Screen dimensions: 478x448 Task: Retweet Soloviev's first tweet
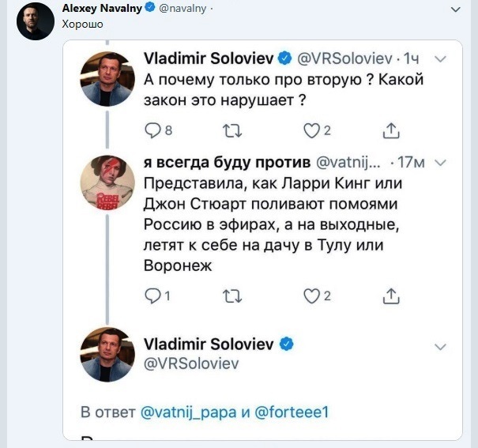click(233, 130)
